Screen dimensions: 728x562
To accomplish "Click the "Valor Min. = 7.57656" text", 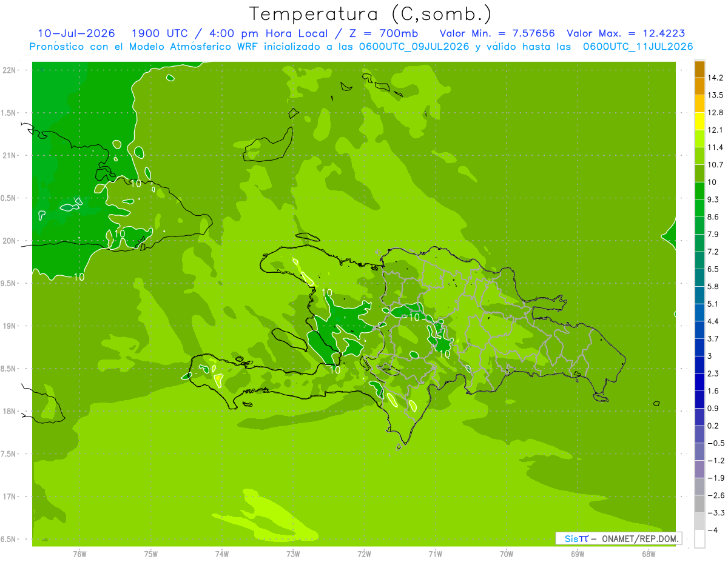I will pos(497,33).
